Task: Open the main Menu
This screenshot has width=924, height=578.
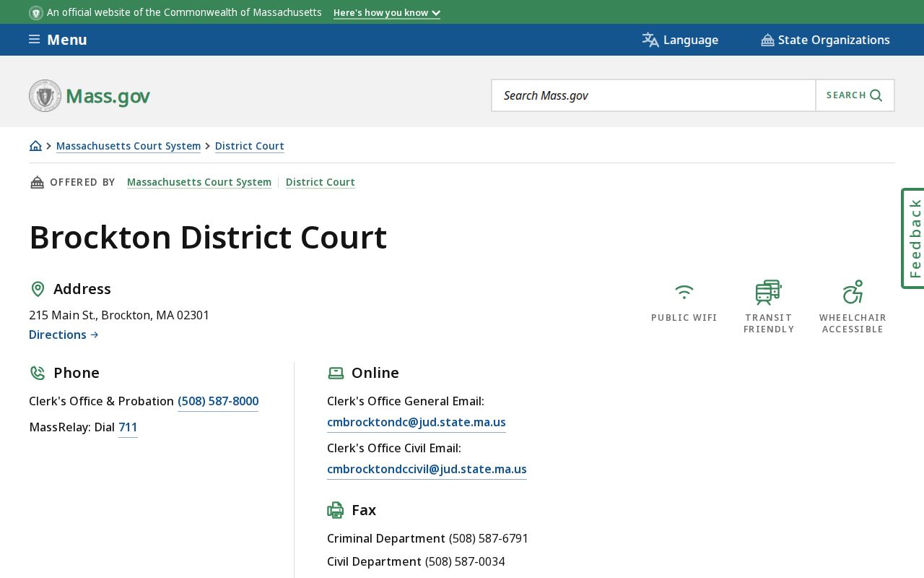Action: tap(58, 40)
